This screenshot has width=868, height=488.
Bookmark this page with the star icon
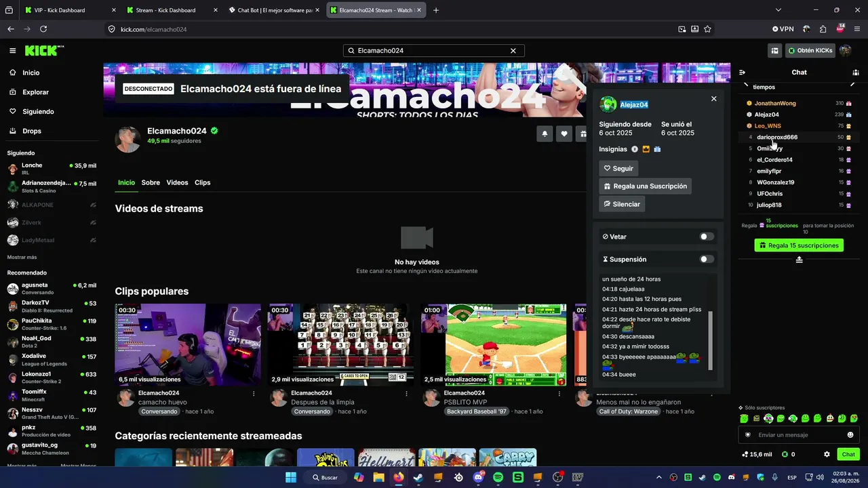point(707,29)
